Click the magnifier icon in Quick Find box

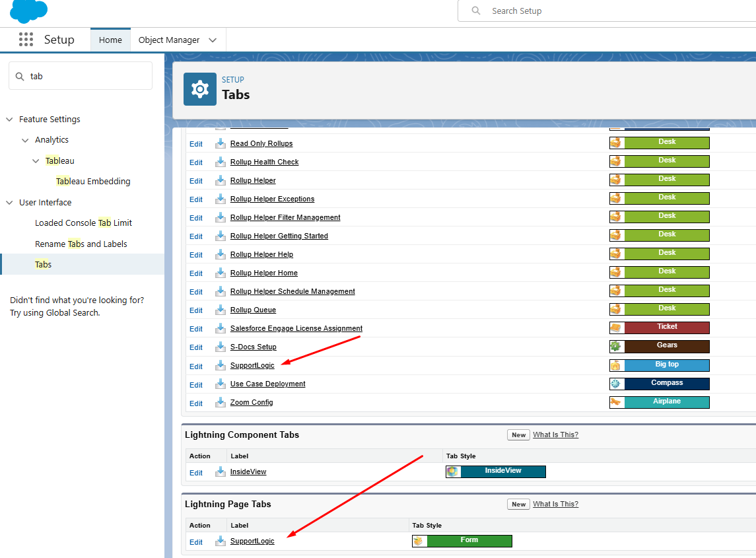click(20, 76)
